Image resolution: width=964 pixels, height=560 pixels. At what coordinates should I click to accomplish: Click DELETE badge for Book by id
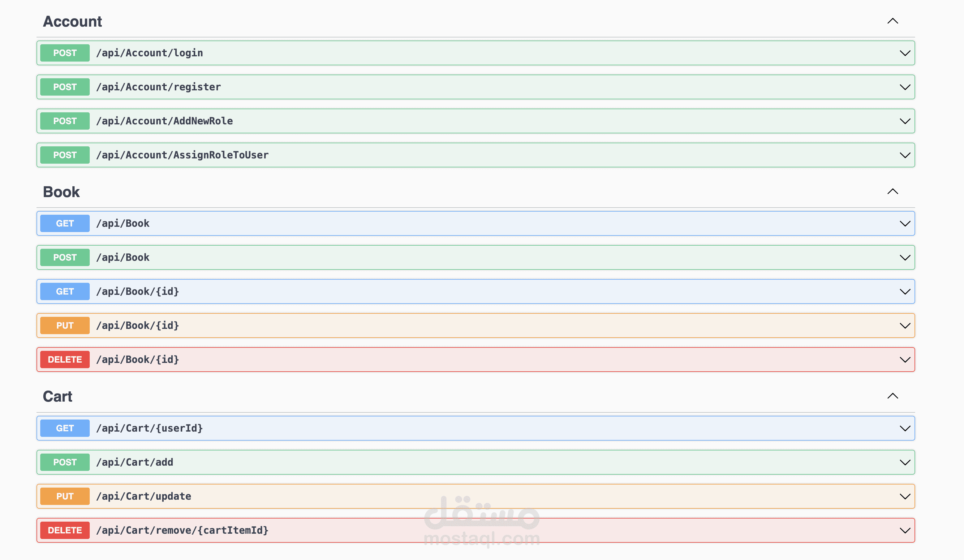(x=65, y=360)
